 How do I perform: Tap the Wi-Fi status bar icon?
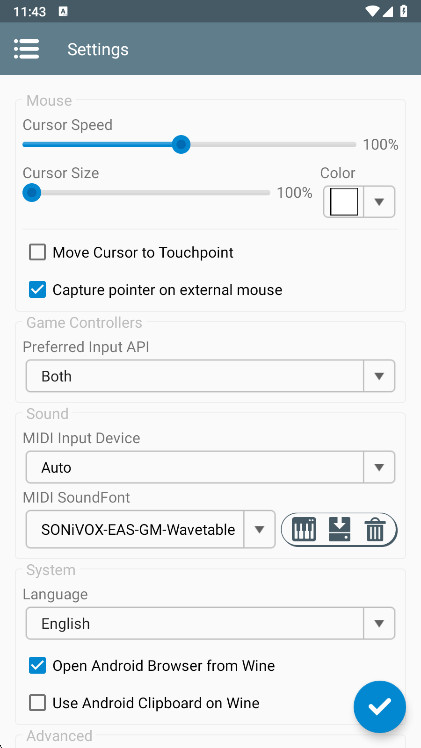click(372, 11)
